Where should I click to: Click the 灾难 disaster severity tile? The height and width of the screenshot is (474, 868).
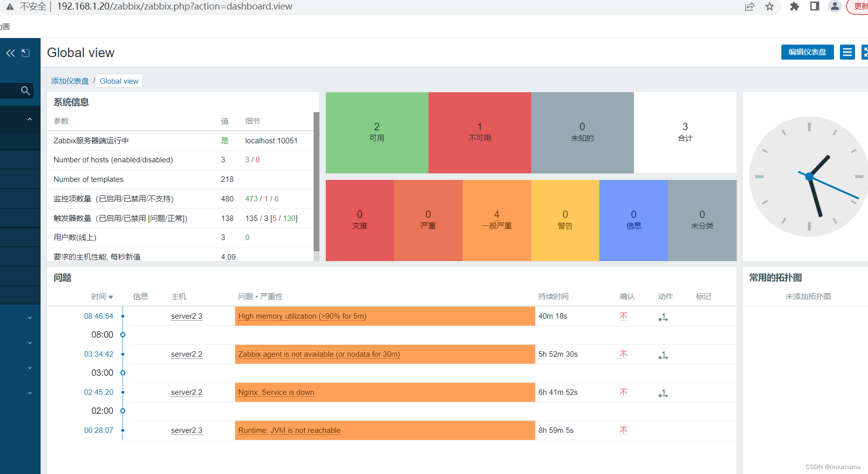pos(360,220)
